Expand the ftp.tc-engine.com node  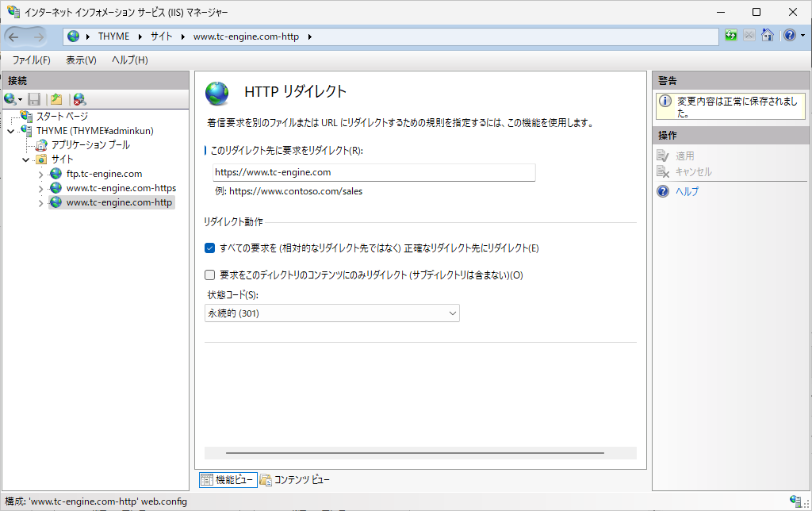tap(41, 175)
